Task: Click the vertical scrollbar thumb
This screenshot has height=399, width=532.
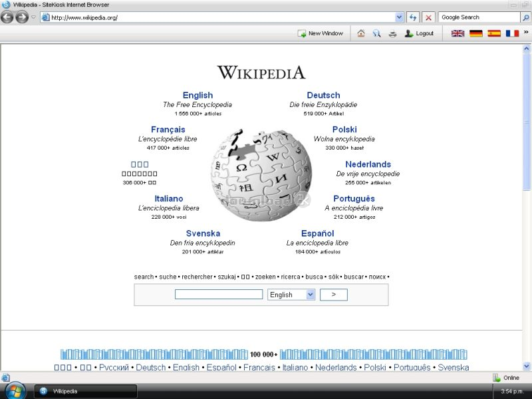Action: (527, 122)
